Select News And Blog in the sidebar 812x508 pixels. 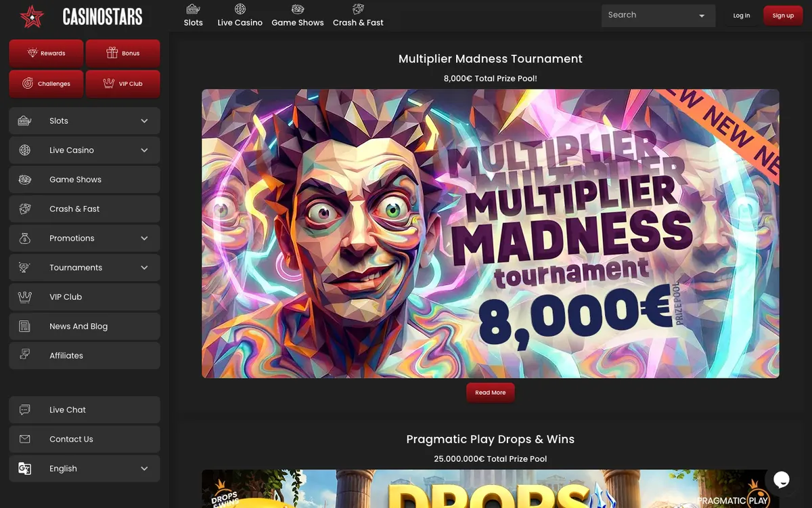[x=85, y=326]
